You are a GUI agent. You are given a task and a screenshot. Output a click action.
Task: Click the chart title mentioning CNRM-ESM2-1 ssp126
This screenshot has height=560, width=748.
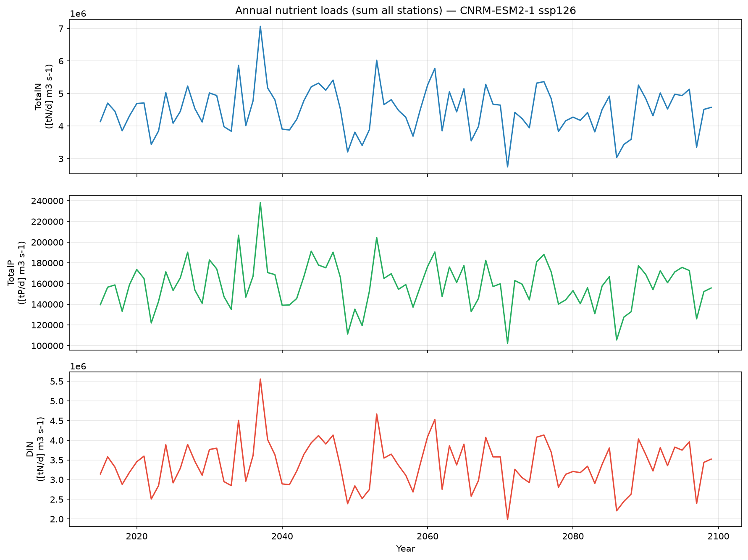[405, 10]
